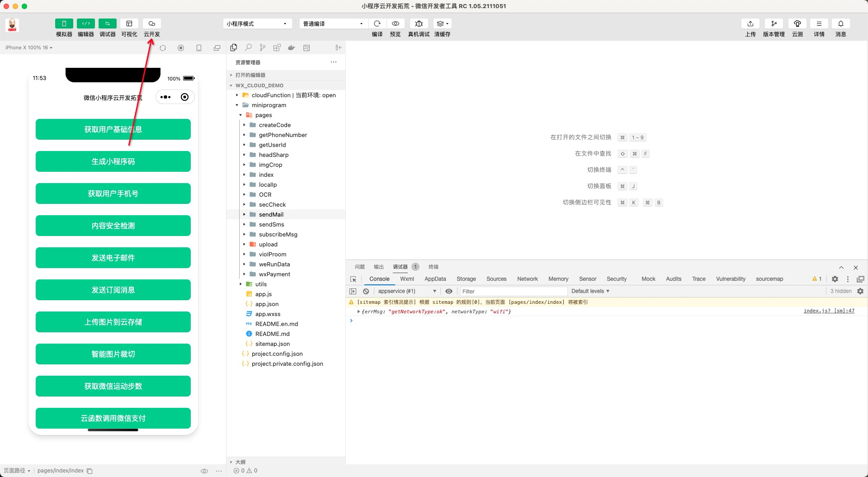This screenshot has width=868, height=477.
Task: Open the index.js source link
Action: point(829,311)
